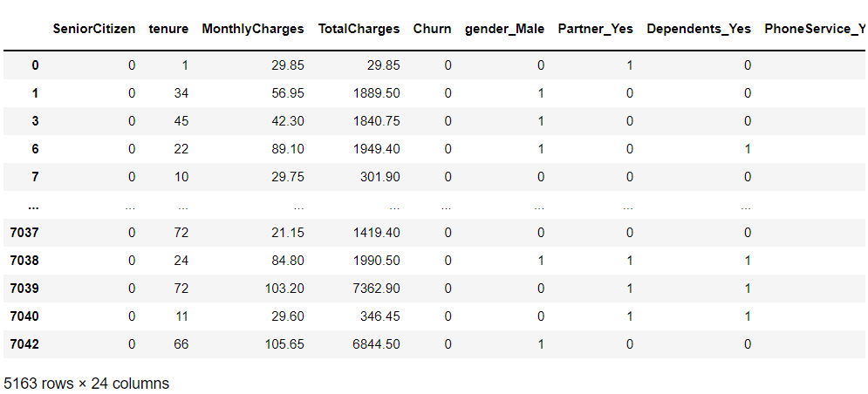
Task: Select the Dependents_Yes column header
Action: pos(699,29)
